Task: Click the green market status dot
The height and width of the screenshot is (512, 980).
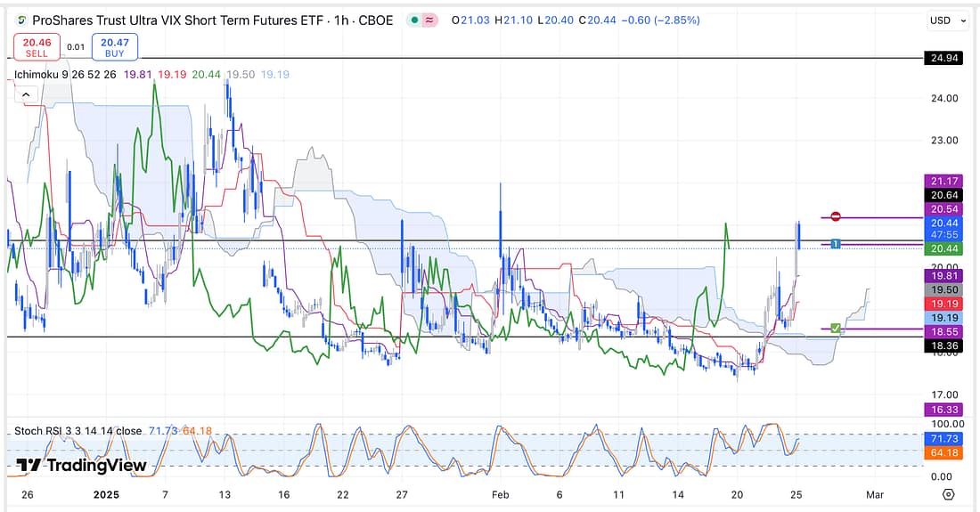Action: pos(415,20)
